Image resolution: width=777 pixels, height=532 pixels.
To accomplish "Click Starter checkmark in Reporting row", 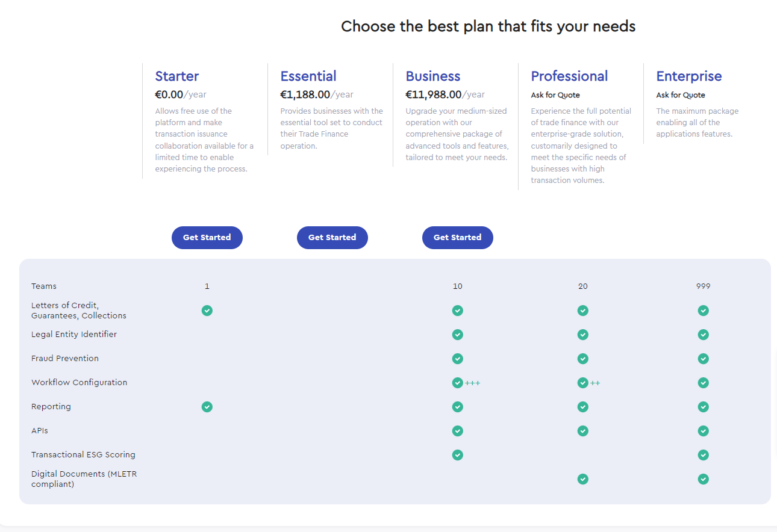I will (x=207, y=407).
